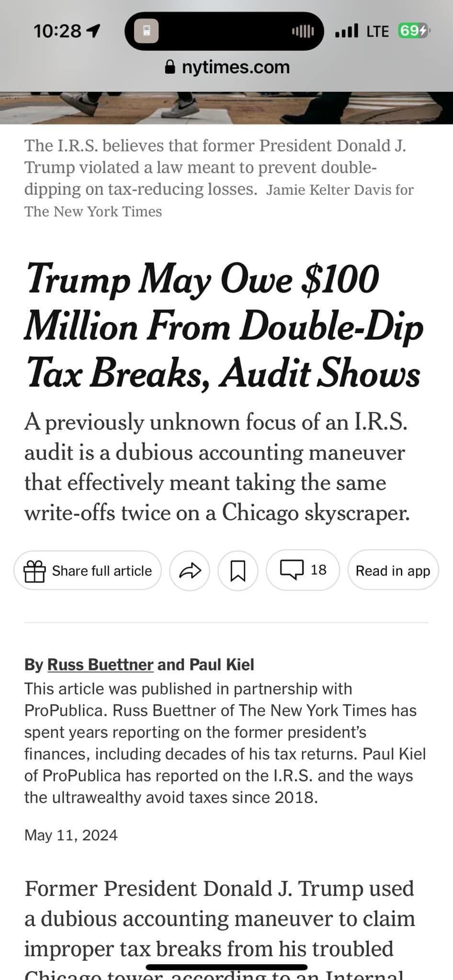The height and width of the screenshot is (980, 453).
Task: Click the gift icon on Share full article
Action: [34, 570]
